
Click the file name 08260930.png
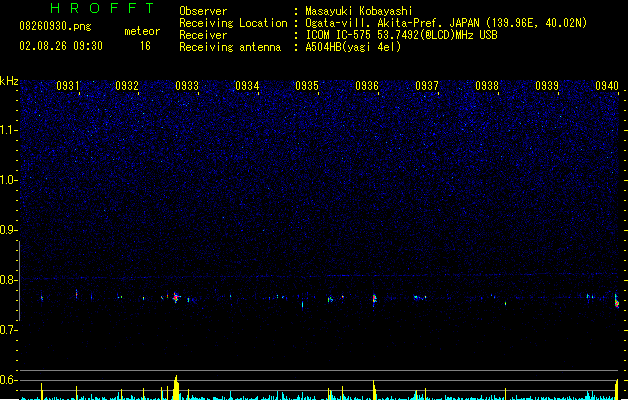point(55,26)
